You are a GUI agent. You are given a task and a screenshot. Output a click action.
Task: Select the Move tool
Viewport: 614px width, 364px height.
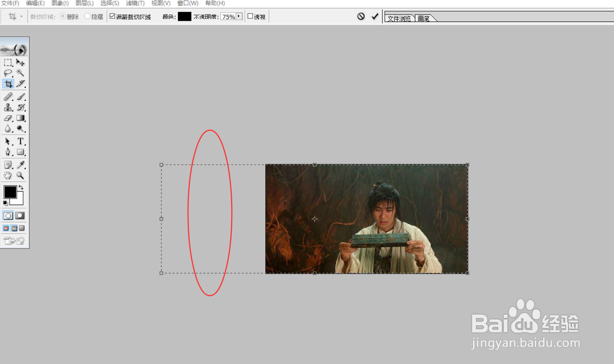coord(20,63)
